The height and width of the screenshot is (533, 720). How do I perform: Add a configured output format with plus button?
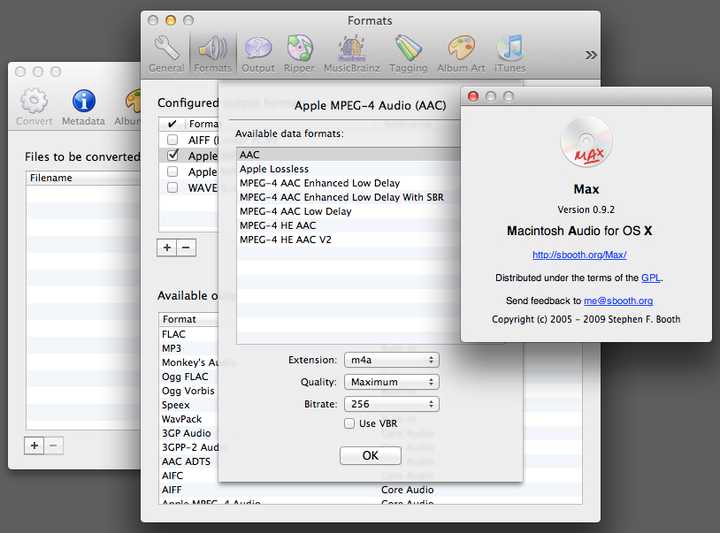tap(167, 247)
